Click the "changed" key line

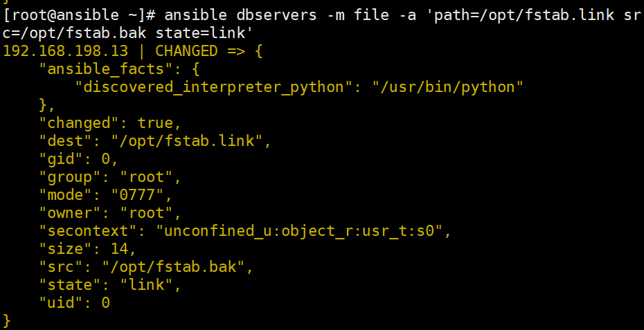tap(109, 123)
